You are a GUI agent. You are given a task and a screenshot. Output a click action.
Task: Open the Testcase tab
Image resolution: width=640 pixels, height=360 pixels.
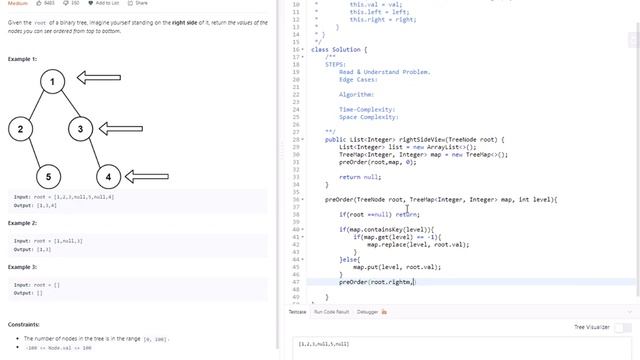298,312
